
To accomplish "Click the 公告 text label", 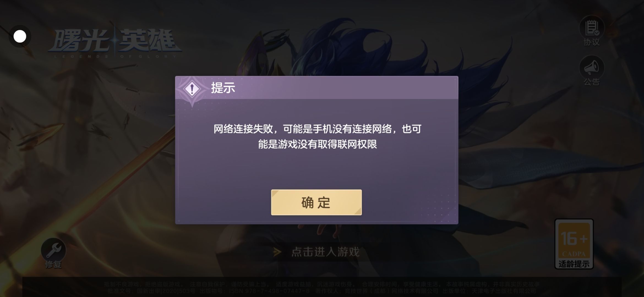I will (x=592, y=82).
